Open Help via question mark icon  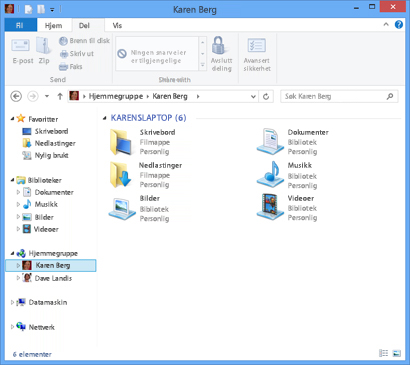[399, 24]
